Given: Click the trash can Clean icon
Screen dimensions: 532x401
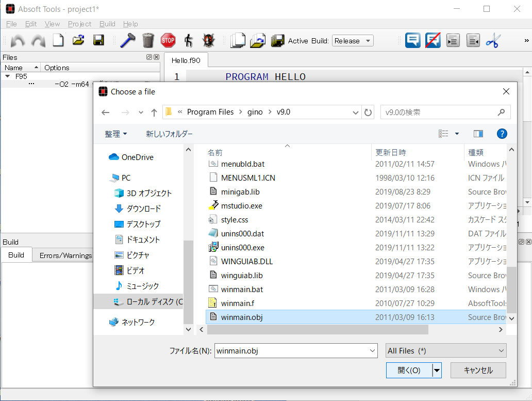Looking at the screenshot, I should (x=148, y=40).
